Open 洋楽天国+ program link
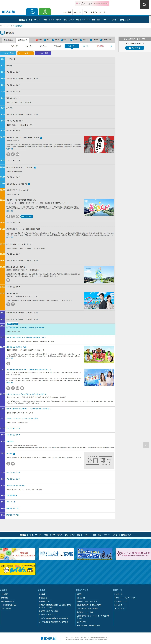Viewport: 151px width, 644px height. click(10, 441)
